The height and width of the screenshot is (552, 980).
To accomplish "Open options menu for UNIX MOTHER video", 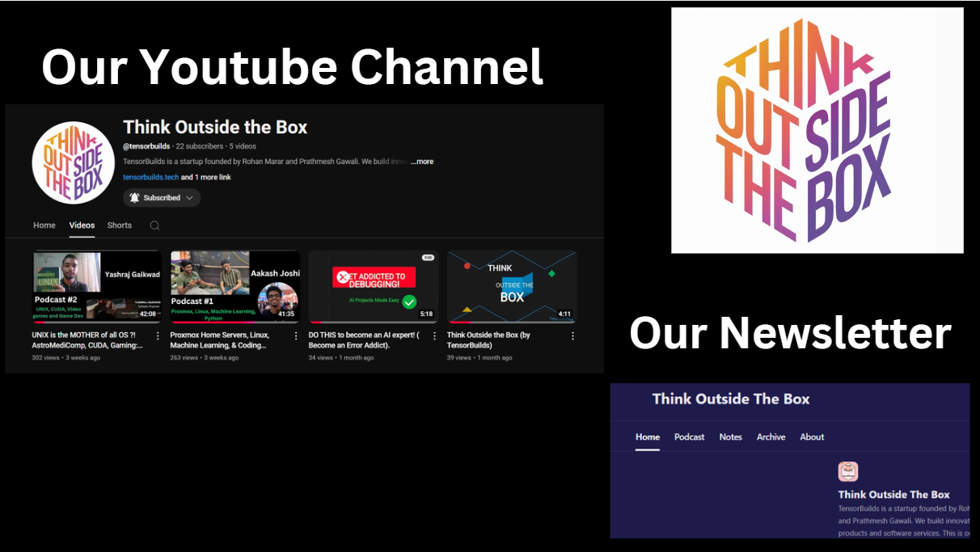I will [158, 336].
